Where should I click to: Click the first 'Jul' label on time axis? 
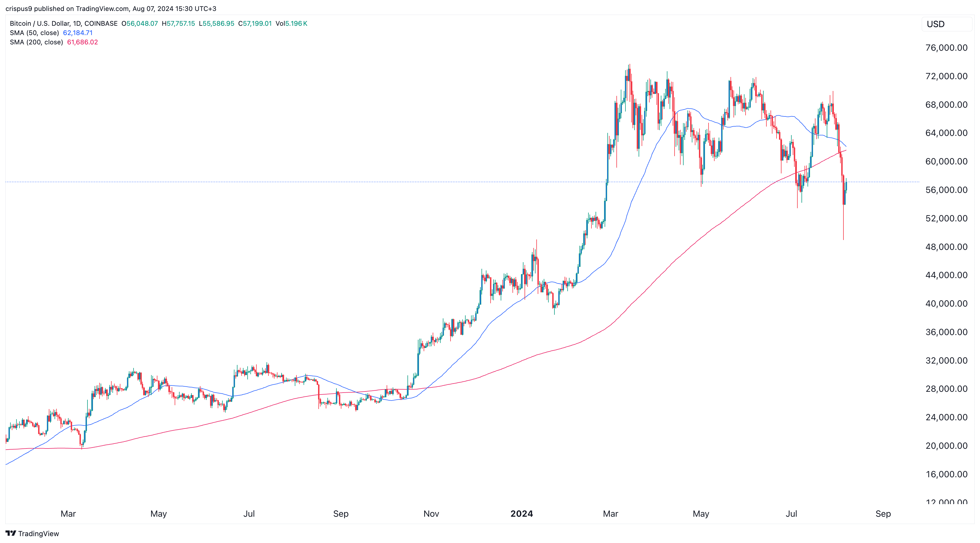(x=249, y=514)
